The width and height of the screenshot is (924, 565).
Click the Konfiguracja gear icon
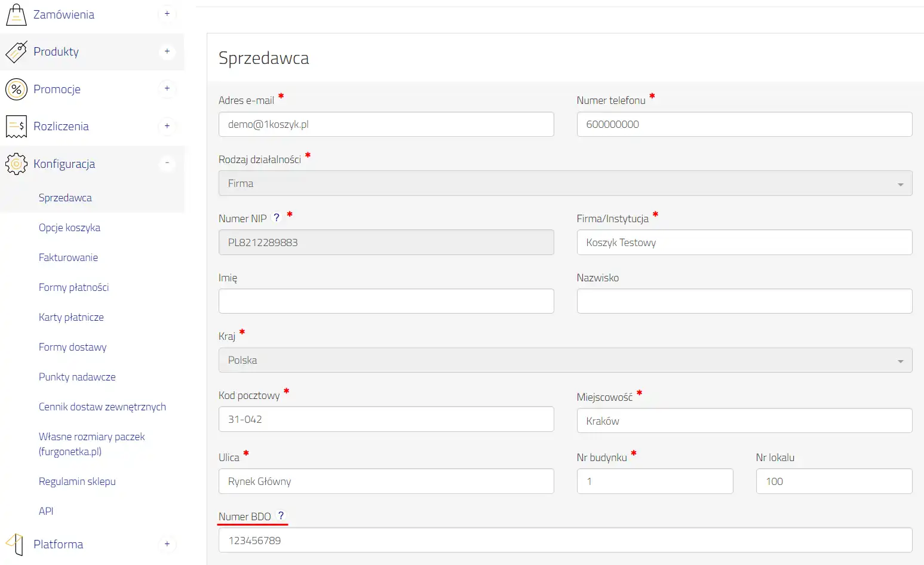[x=16, y=164]
